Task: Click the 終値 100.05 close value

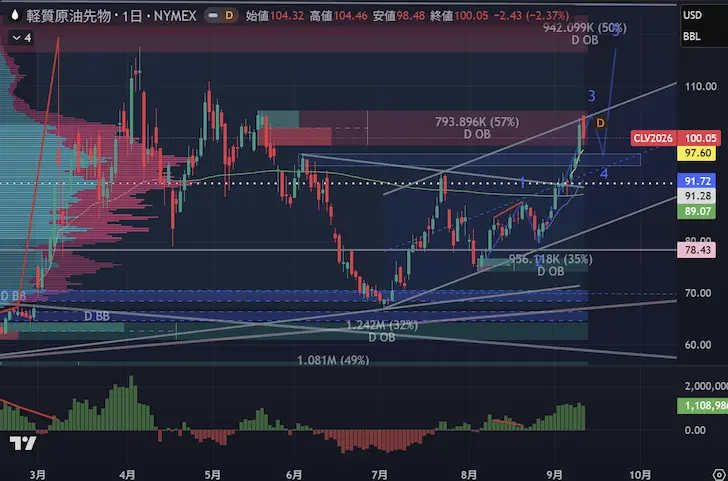Action: tap(458, 16)
